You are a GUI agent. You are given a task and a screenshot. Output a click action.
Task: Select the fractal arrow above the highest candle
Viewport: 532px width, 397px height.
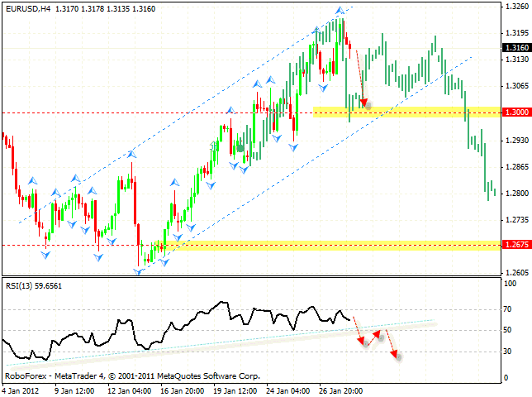340,11
